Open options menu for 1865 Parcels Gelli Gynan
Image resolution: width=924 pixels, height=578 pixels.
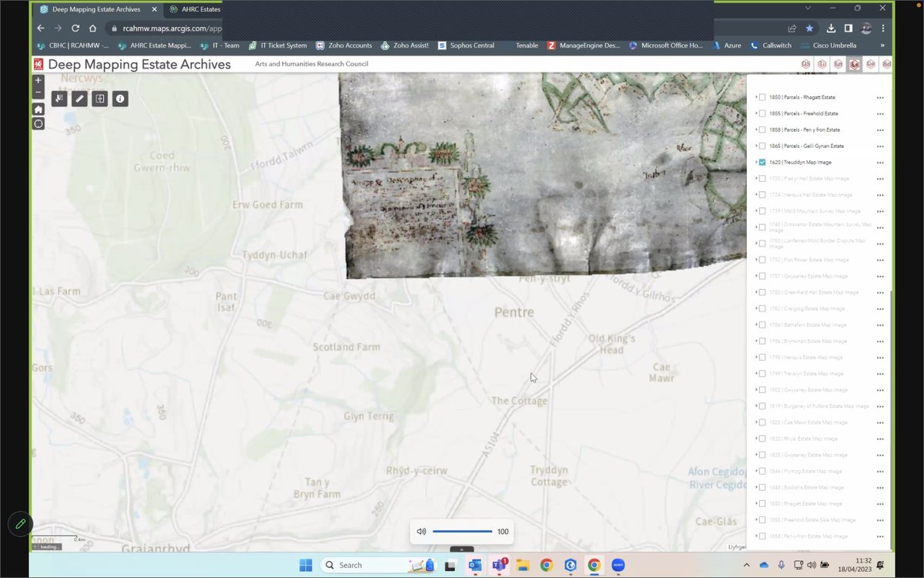click(x=880, y=146)
